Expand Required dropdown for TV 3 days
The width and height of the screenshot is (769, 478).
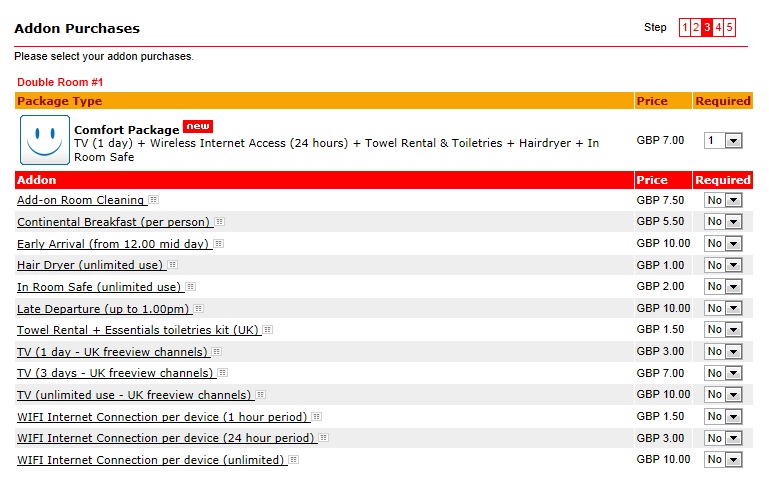(x=723, y=373)
